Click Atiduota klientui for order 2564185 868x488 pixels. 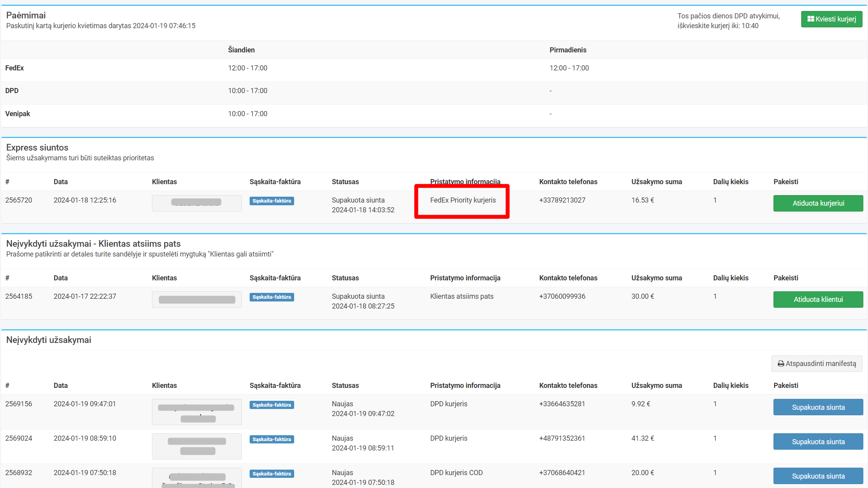point(818,300)
